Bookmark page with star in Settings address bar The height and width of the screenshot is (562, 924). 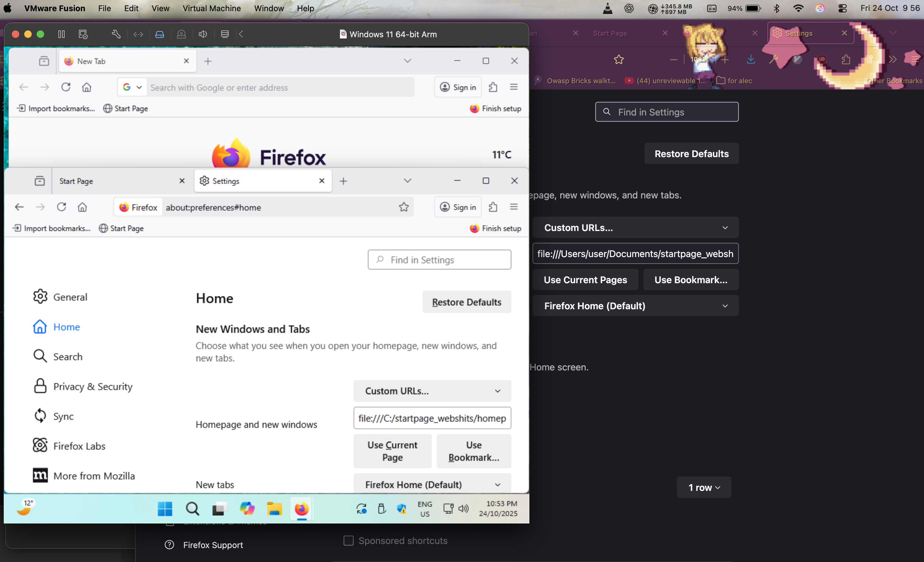tap(404, 207)
